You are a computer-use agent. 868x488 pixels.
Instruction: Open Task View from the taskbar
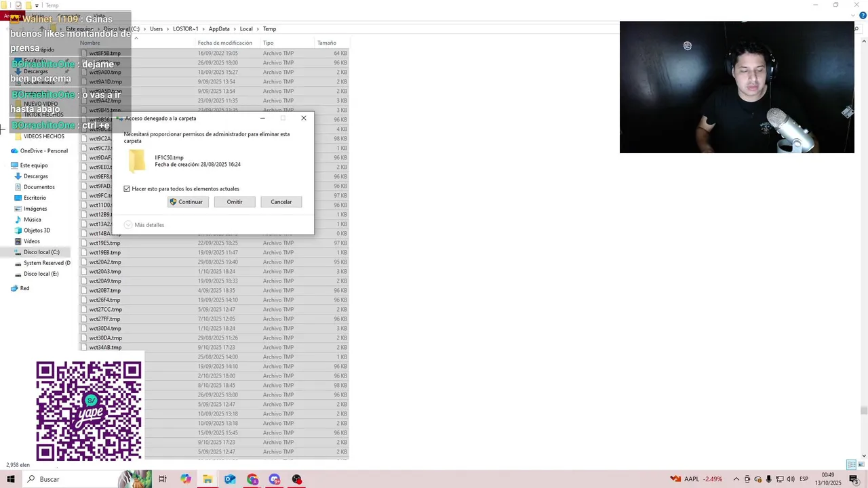pos(163,479)
